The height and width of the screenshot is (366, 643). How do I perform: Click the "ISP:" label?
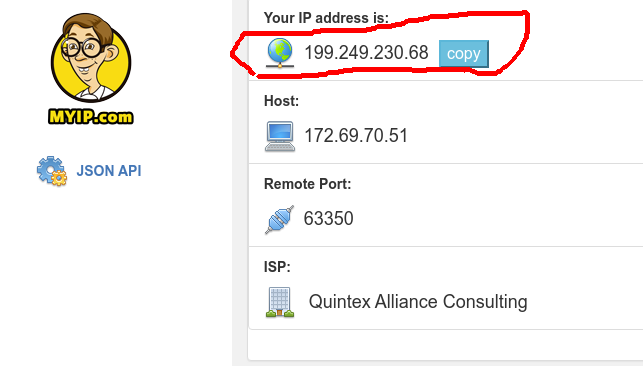[x=277, y=267]
